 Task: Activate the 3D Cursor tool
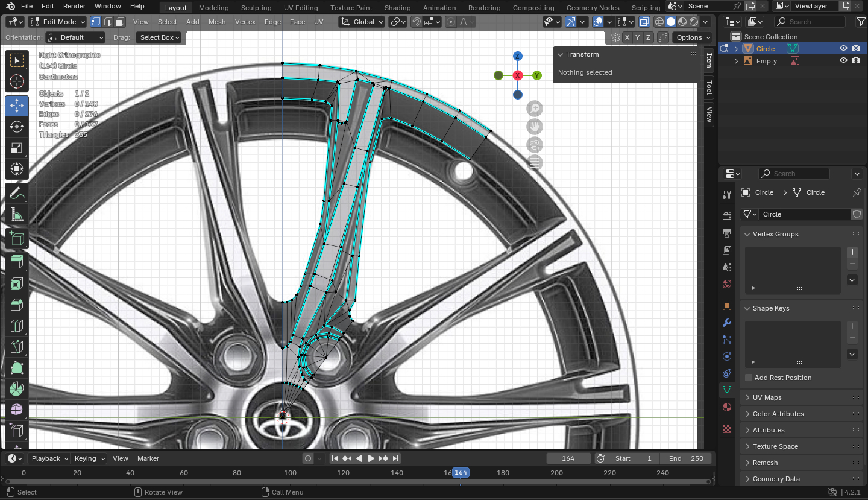point(17,82)
